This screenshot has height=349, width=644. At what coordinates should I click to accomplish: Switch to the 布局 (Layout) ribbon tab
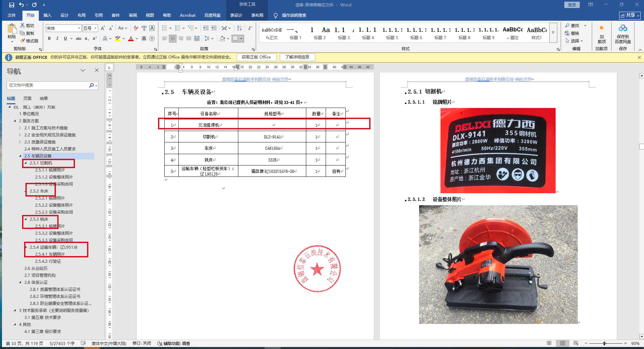tap(82, 15)
